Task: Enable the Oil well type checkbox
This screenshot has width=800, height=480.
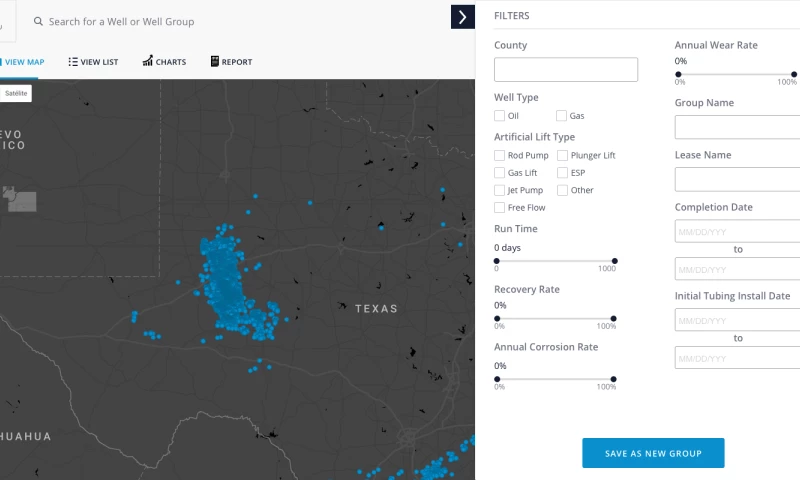Action: 500,116
